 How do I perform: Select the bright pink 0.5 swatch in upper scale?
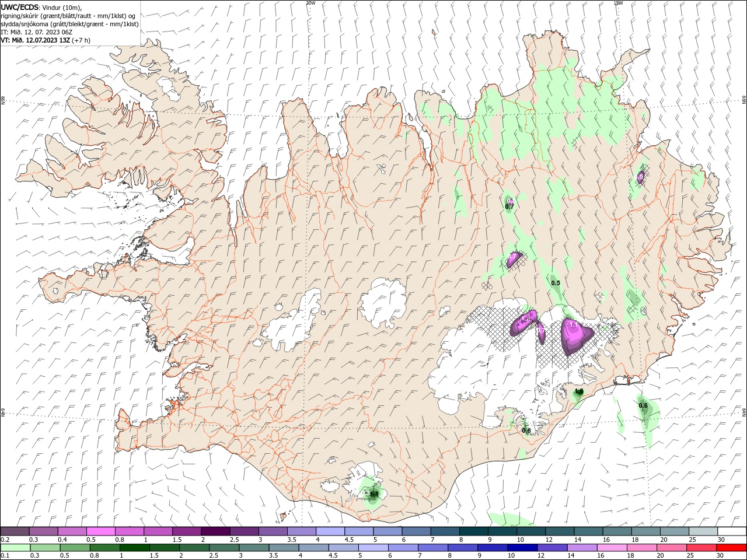100,531
